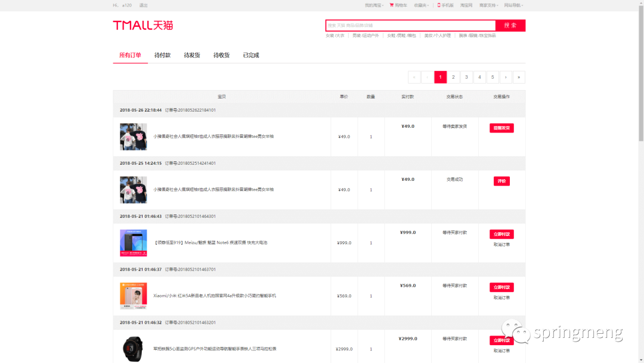Image resolution: width=644 pixels, height=363 pixels.
Task: Click 立即付款 for the Meizu Note6 order
Action: [501, 234]
